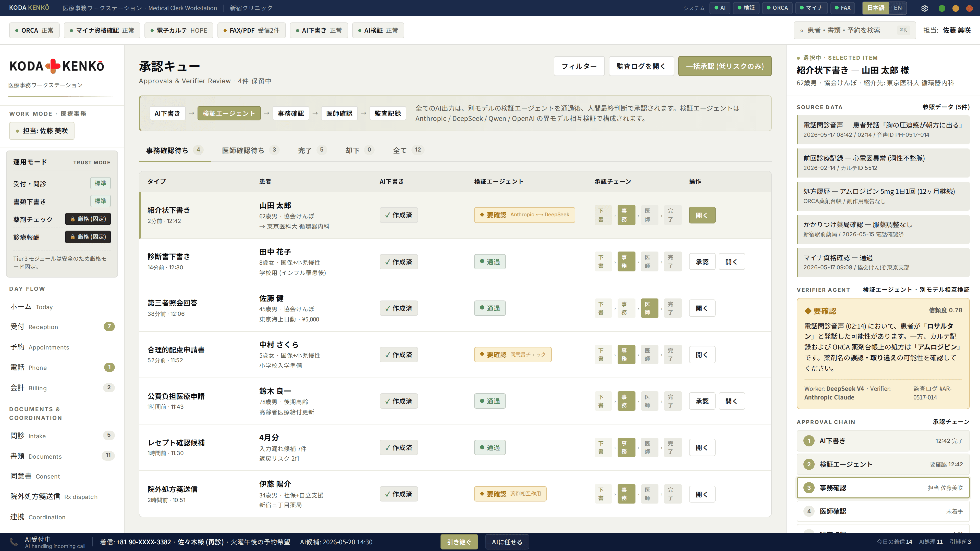Approve 鈴木 良一 公費負担医療申請 with 承認

pos(702,401)
